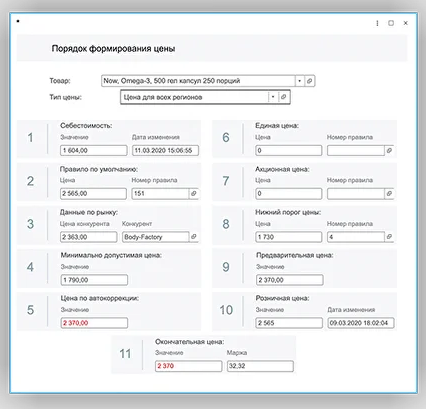Click Розничная цена value field 2 565
426x409 pixels.
click(289, 323)
